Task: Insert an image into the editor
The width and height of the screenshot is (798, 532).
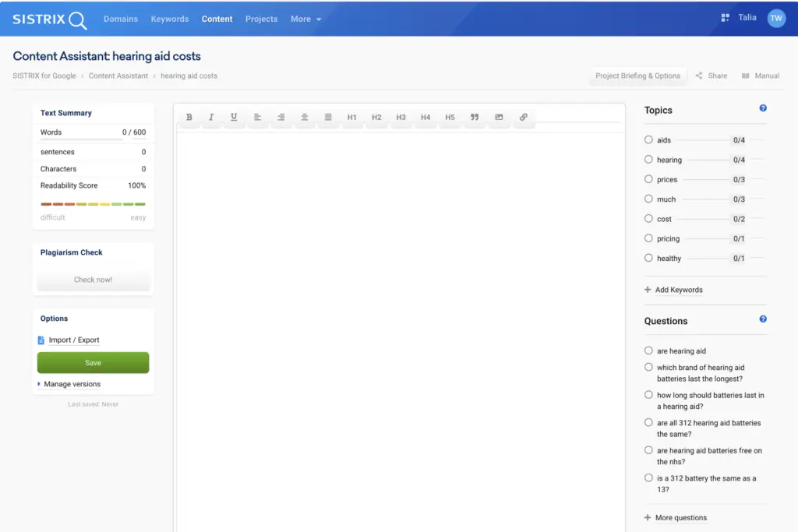Action: pyautogui.click(x=499, y=117)
